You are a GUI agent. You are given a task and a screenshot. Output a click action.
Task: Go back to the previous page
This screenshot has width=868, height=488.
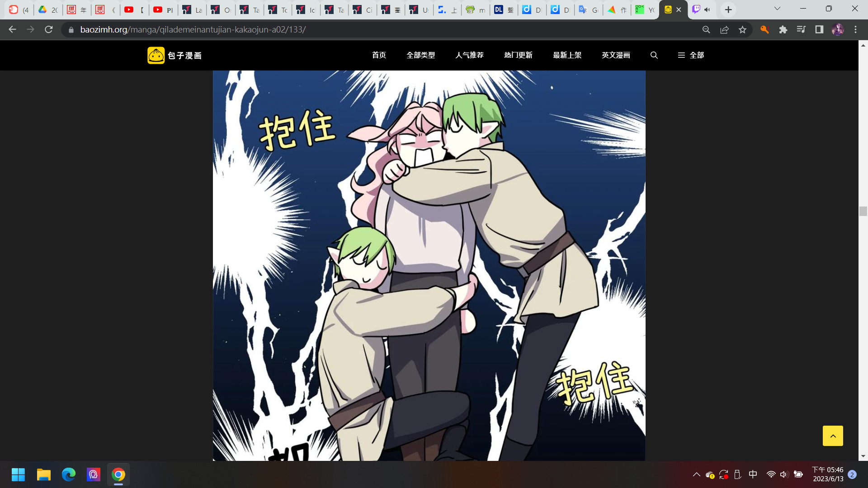point(12,29)
